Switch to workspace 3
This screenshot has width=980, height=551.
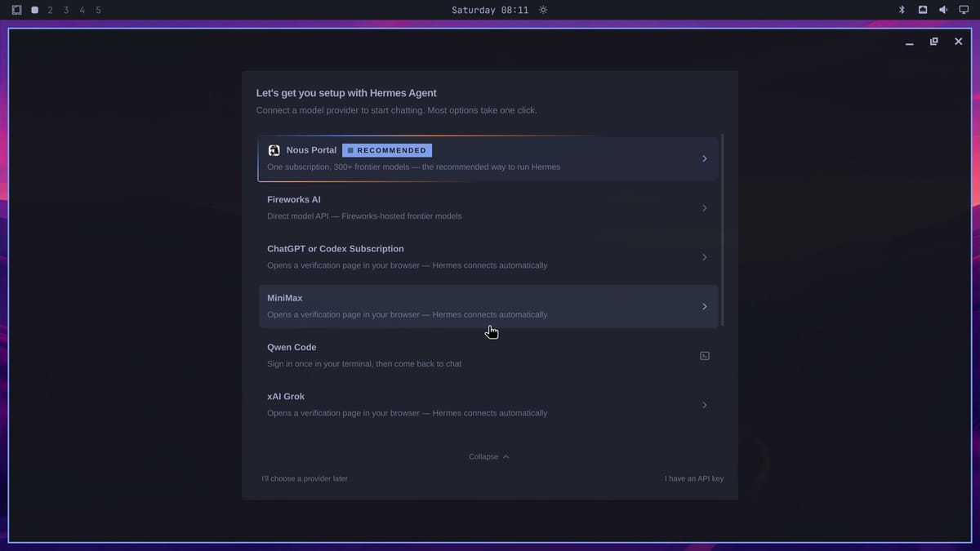click(66, 10)
